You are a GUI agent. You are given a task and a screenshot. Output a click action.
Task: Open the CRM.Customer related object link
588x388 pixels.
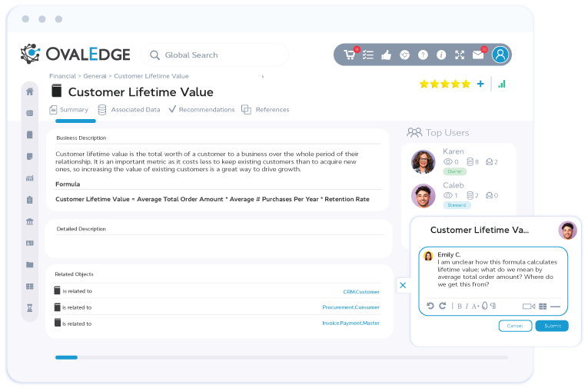(361, 292)
